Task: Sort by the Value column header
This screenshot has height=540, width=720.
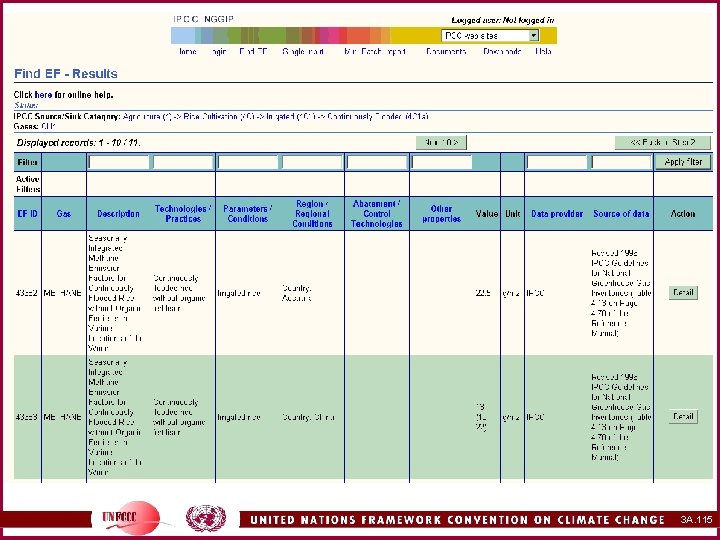Action: coord(487,214)
